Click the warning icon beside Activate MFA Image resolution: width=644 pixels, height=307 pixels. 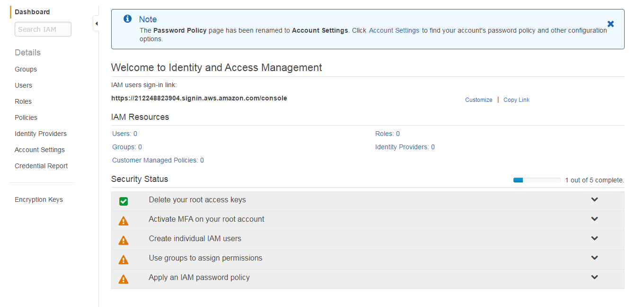124,221
